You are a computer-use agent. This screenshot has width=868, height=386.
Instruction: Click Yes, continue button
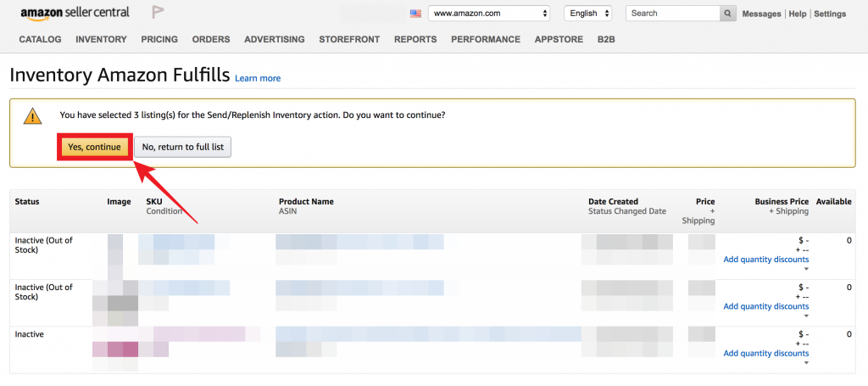[x=94, y=147]
